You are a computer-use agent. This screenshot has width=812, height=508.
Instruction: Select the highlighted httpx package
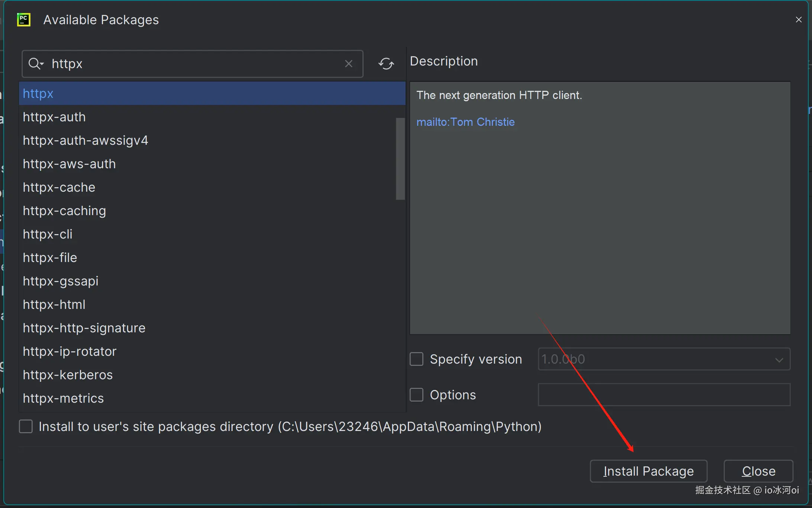38,94
